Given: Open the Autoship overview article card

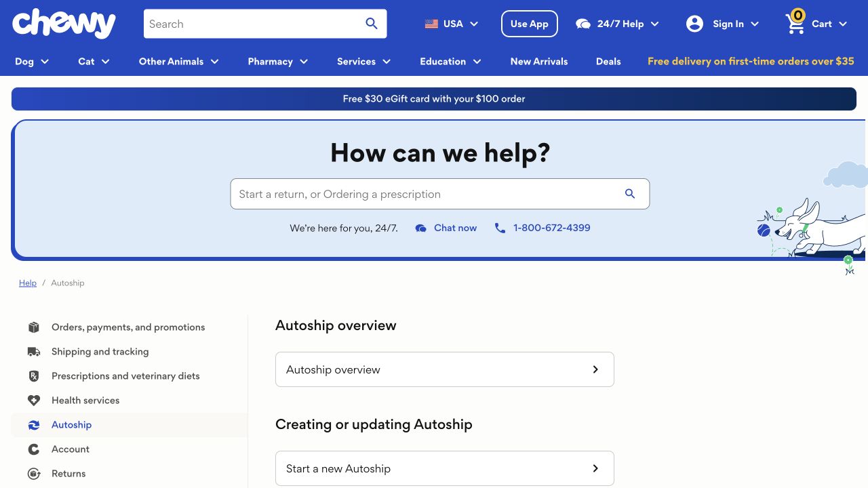Looking at the screenshot, I should (445, 369).
